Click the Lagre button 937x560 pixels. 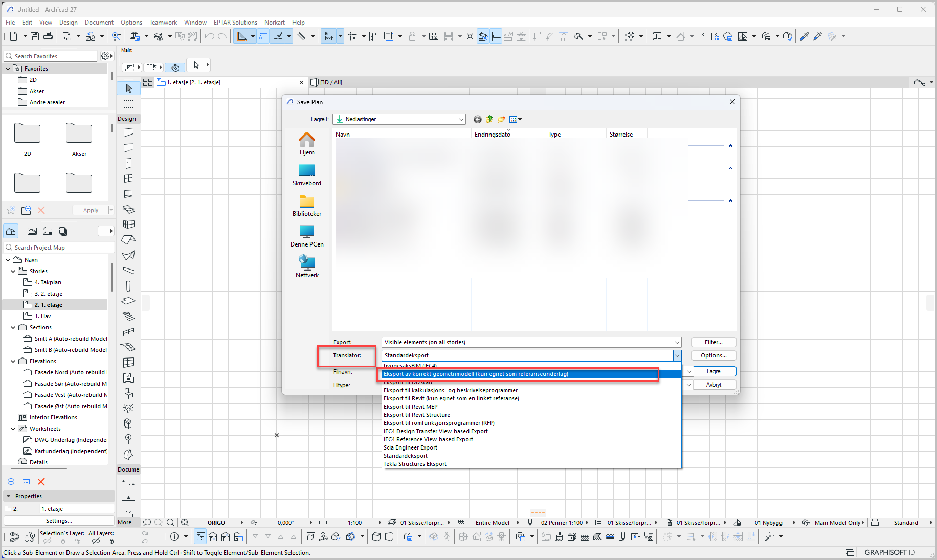(713, 371)
